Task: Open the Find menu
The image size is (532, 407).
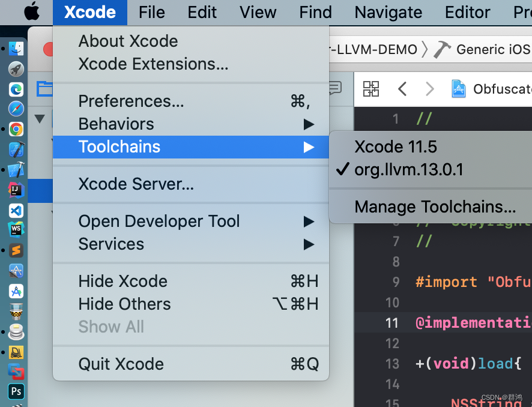Action: pyautogui.click(x=315, y=12)
